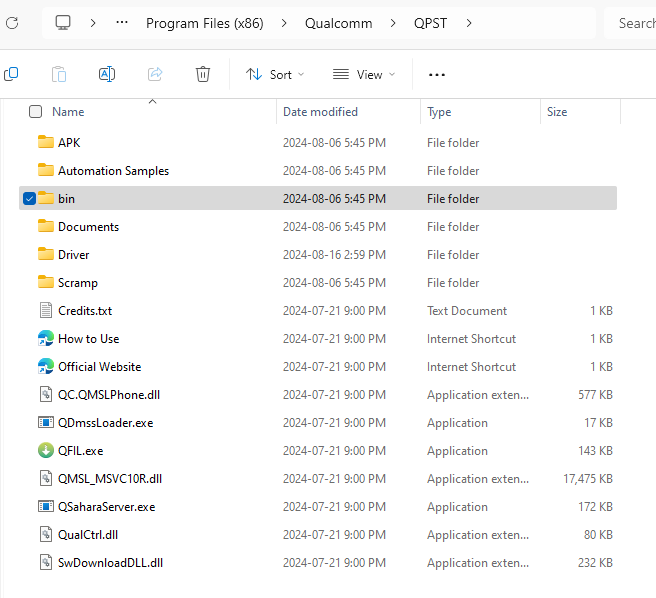Click the This PC monitor icon
The height and width of the screenshot is (598, 656).
63,23
